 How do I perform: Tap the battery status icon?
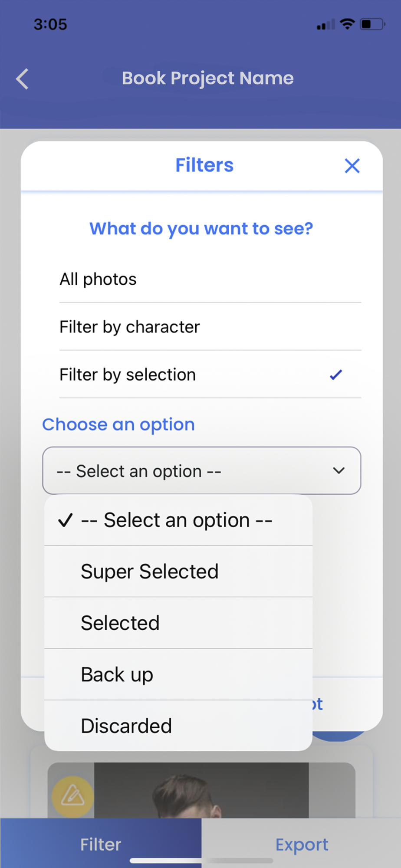(372, 24)
